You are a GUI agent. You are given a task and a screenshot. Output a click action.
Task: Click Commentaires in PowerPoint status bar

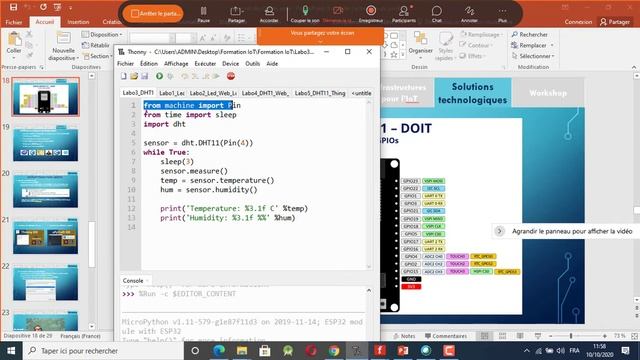pos(446,336)
